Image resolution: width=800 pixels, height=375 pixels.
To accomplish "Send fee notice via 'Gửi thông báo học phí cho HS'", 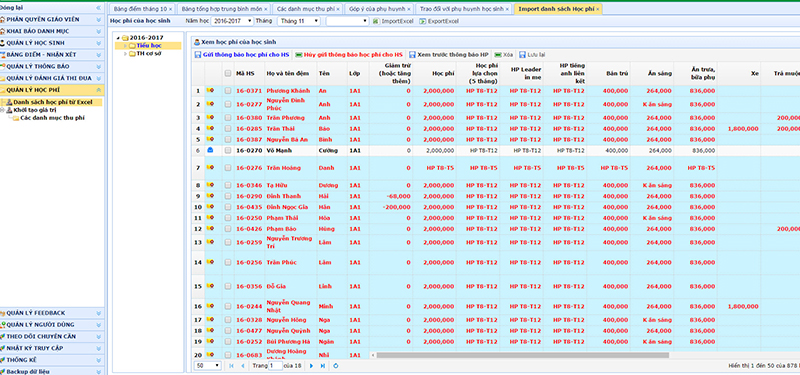I will point(242,55).
